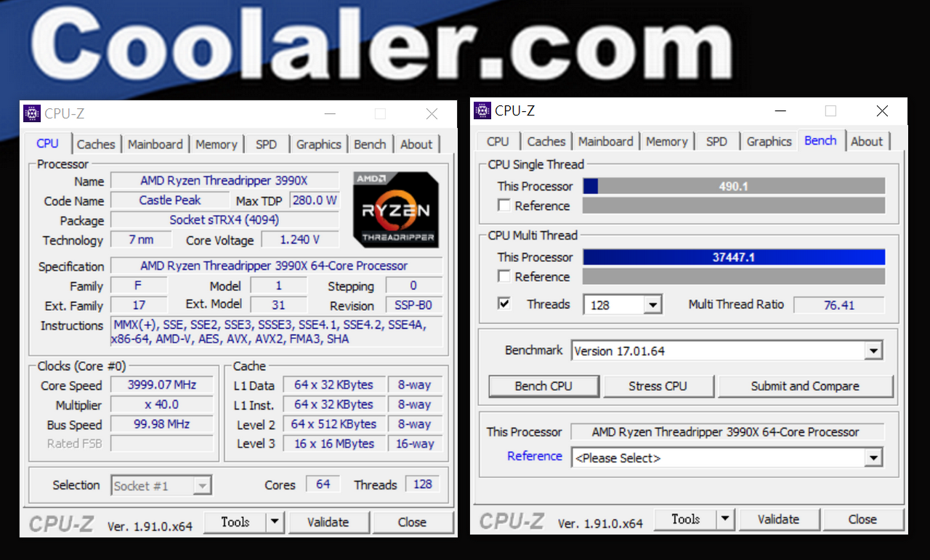Click the AMD Ryzen Threadripper logo
The image size is (930, 560).
click(x=396, y=209)
